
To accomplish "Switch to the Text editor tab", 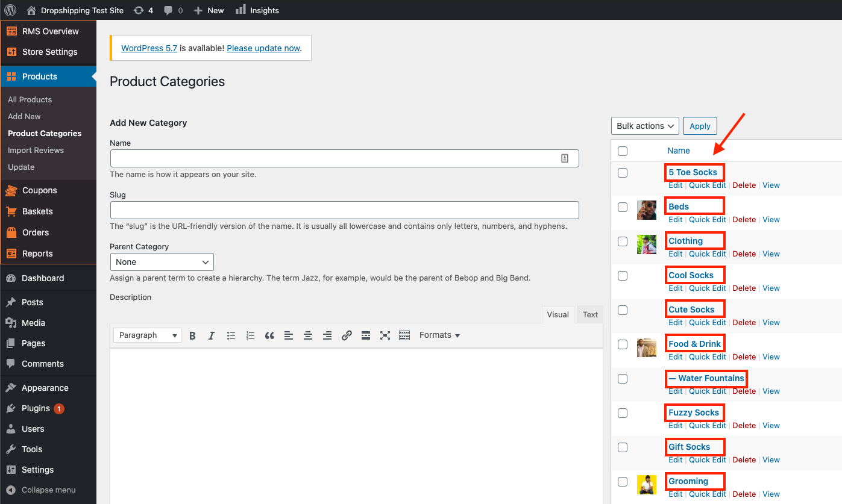I will coord(591,314).
